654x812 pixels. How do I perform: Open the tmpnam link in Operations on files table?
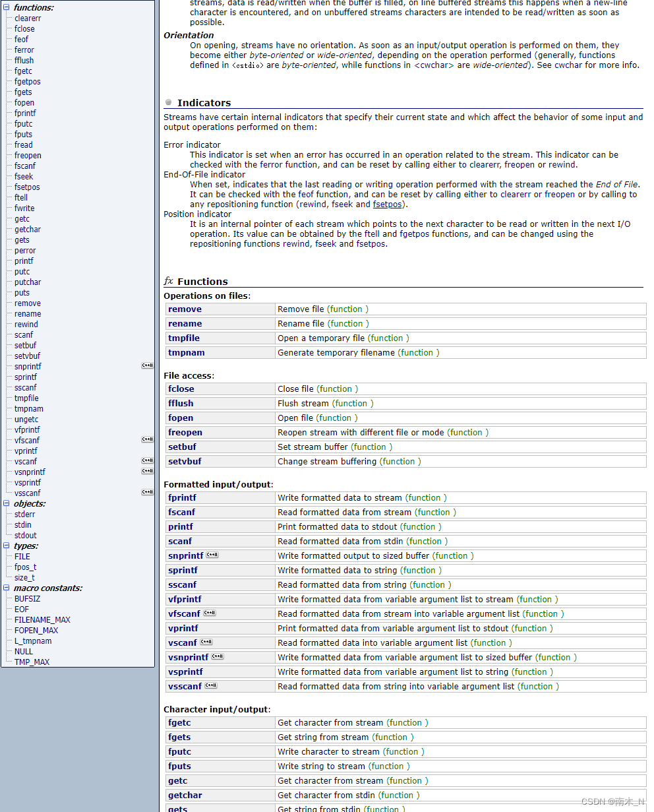point(187,353)
